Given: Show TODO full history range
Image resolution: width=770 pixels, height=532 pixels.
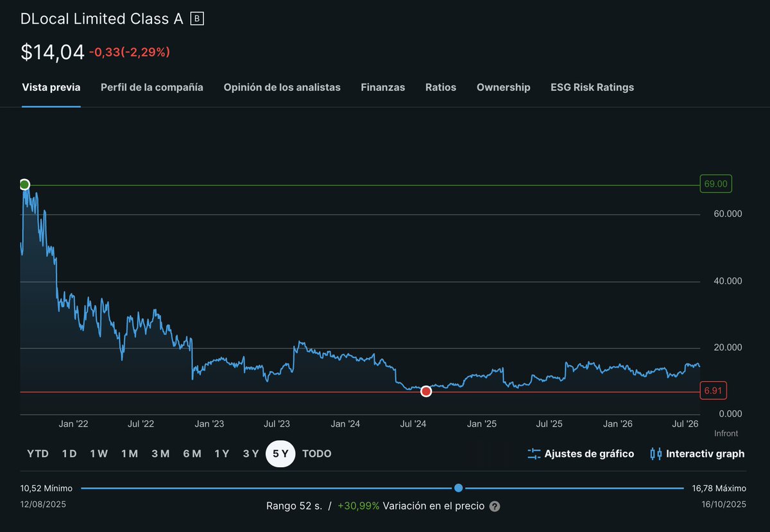Looking at the screenshot, I should (317, 454).
